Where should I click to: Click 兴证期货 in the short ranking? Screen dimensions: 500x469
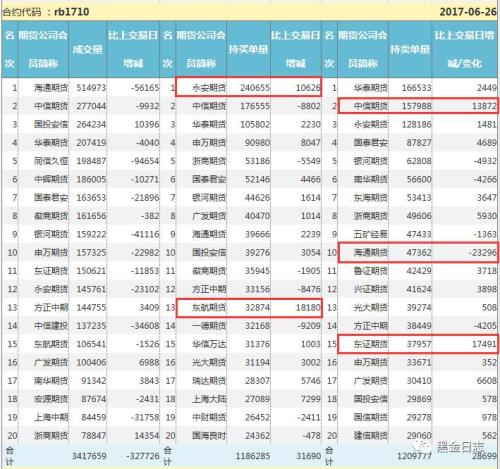tap(371, 289)
